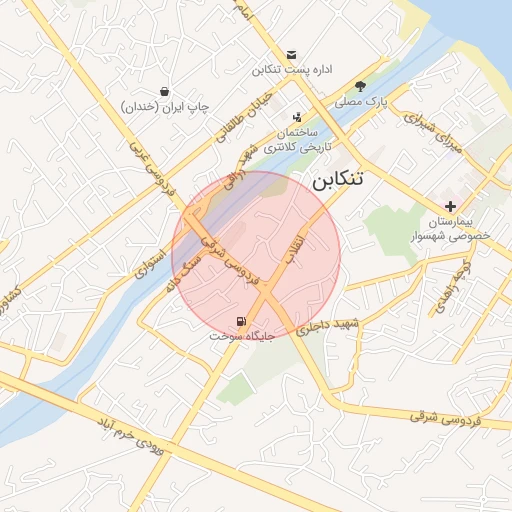
Task: Click the اداره پست تنکابن label
Action: point(292,70)
